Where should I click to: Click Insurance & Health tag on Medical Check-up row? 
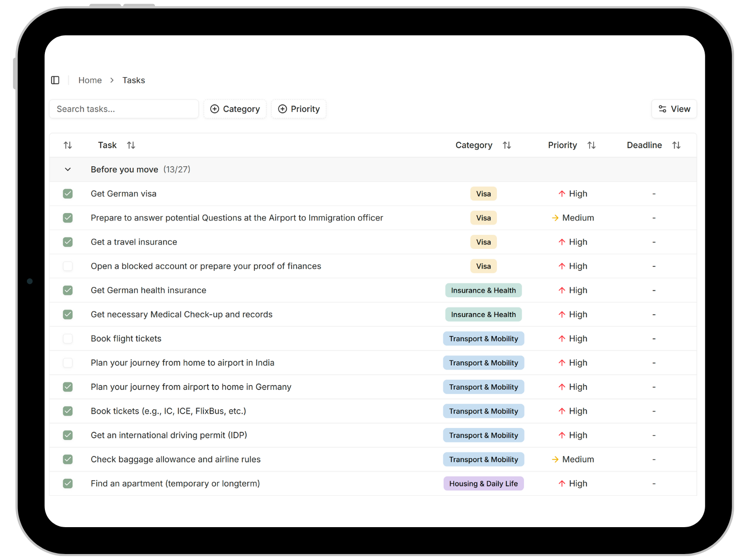(x=484, y=315)
